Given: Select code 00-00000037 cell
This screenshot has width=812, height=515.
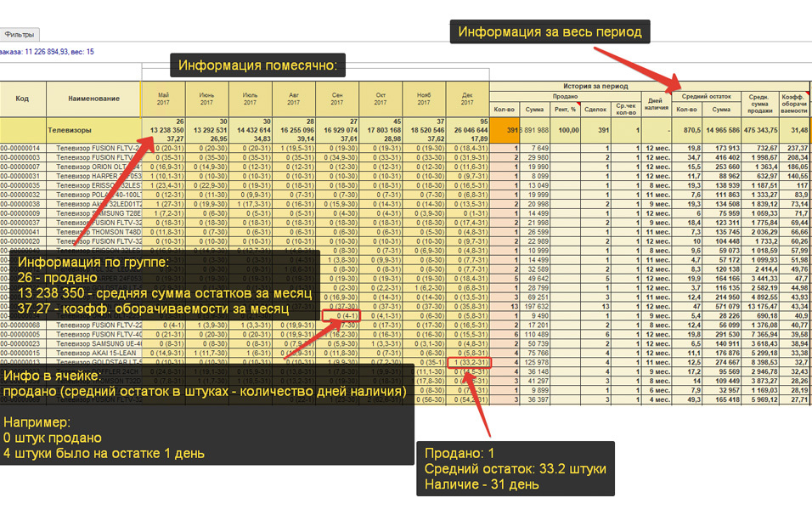Looking at the screenshot, I should pyautogui.click(x=22, y=223).
